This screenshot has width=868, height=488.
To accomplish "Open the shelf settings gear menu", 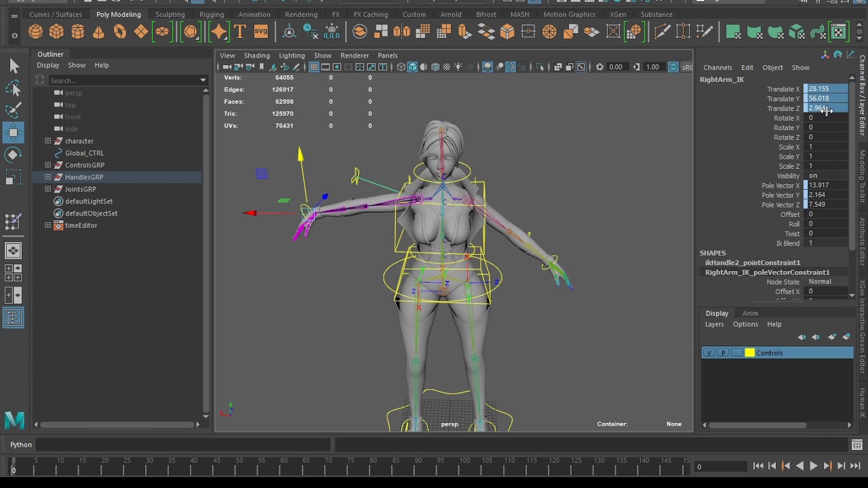I will point(15,35).
